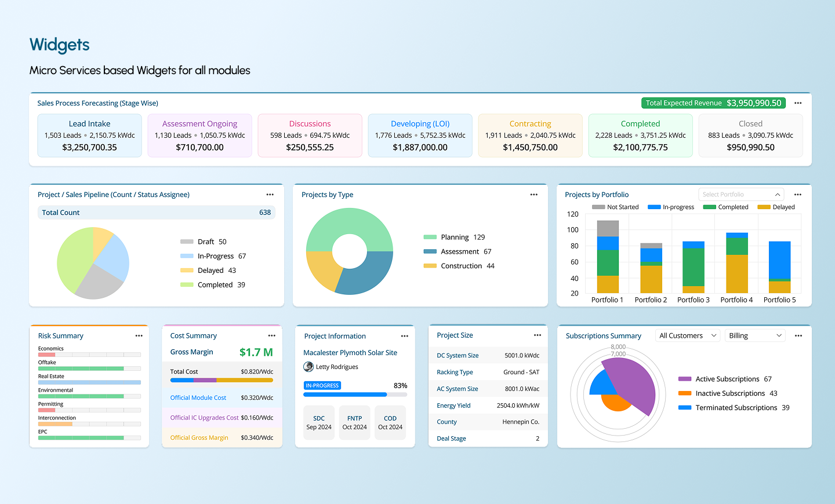Image resolution: width=835 pixels, height=504 pixels.
Task: Open the All Customers dropdown
Action: [x=688, y=336]
